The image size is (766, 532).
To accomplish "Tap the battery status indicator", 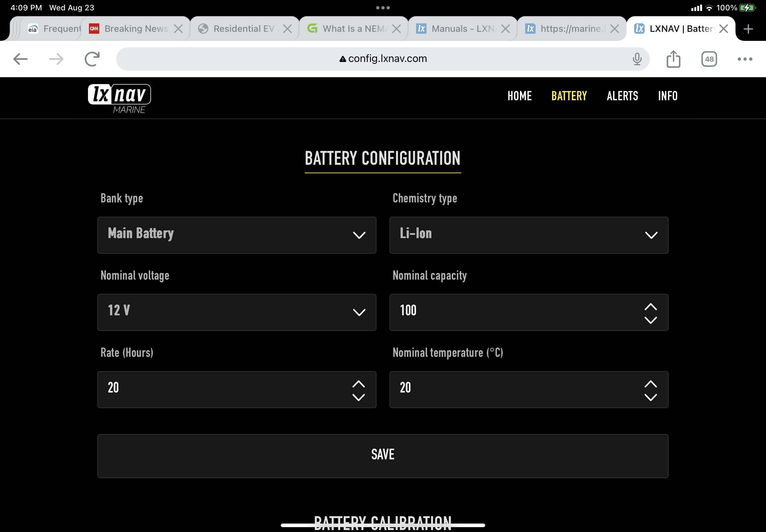I will point(747,8).
